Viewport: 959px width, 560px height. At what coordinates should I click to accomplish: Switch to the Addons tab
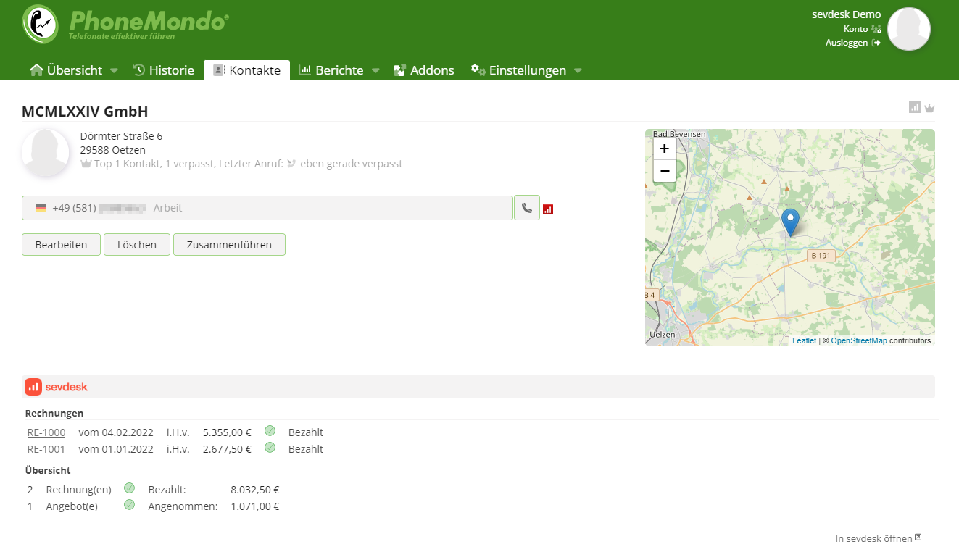424,70
